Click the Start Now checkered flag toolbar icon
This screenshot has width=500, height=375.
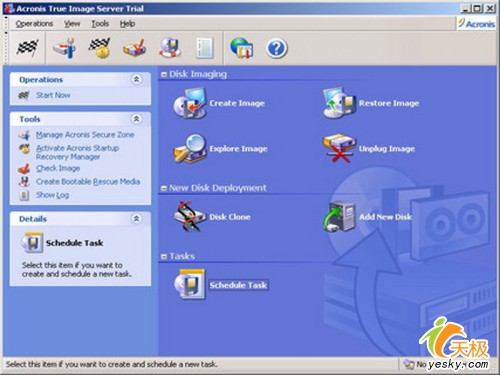(x=27, y=49)
